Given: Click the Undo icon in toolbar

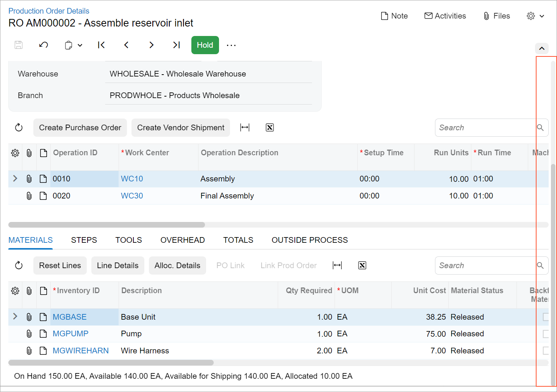Looking at the screenshot, I should (x=44, y=45).
